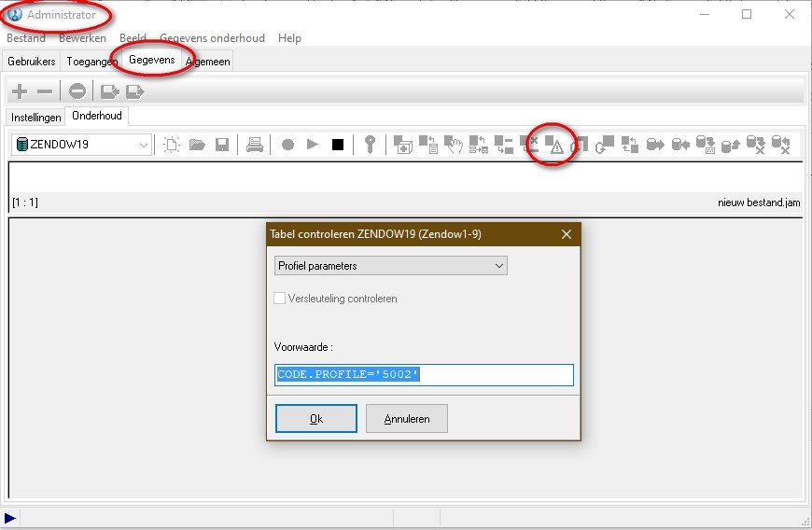
Task: Toggle Versleuteling controleren checkbox
Action: 280,299
